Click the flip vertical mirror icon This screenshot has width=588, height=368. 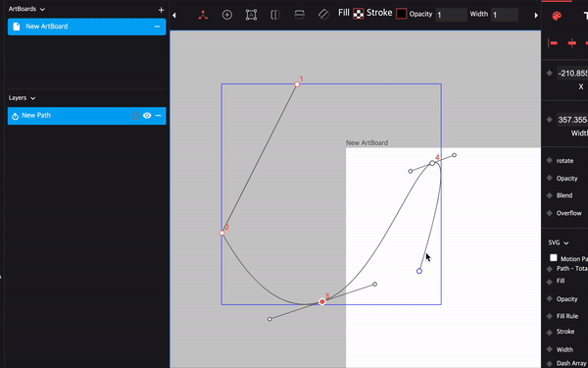tap(299, 15)
